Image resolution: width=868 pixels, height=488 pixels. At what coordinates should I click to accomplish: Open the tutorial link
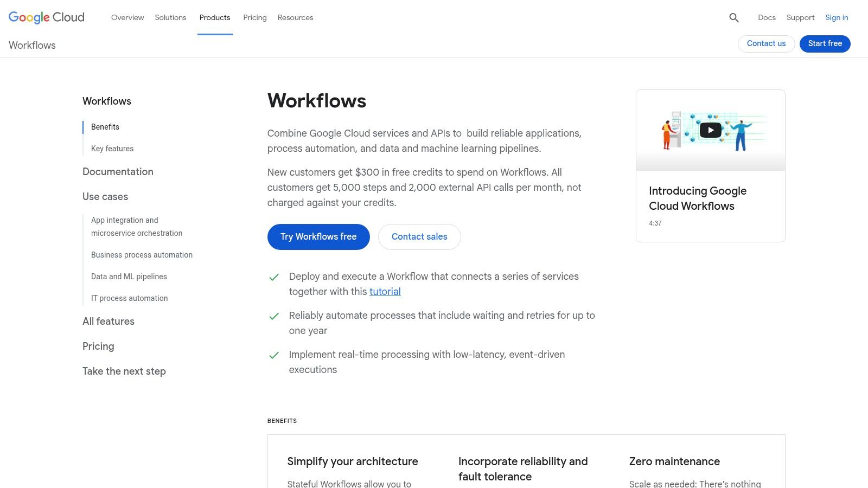click(x=385, y=292)
